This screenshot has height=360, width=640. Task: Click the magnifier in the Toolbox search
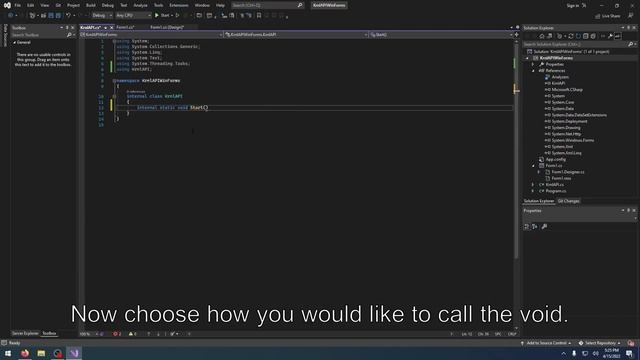pyautogui.click(x=69, y=35)
